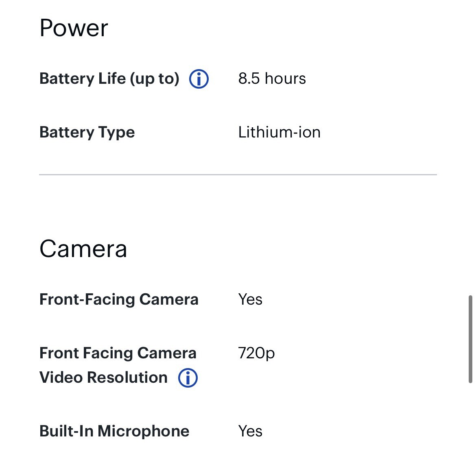Screen dimensions: 476x471
Task: Click the divider line below Power section
Action: 238,174
